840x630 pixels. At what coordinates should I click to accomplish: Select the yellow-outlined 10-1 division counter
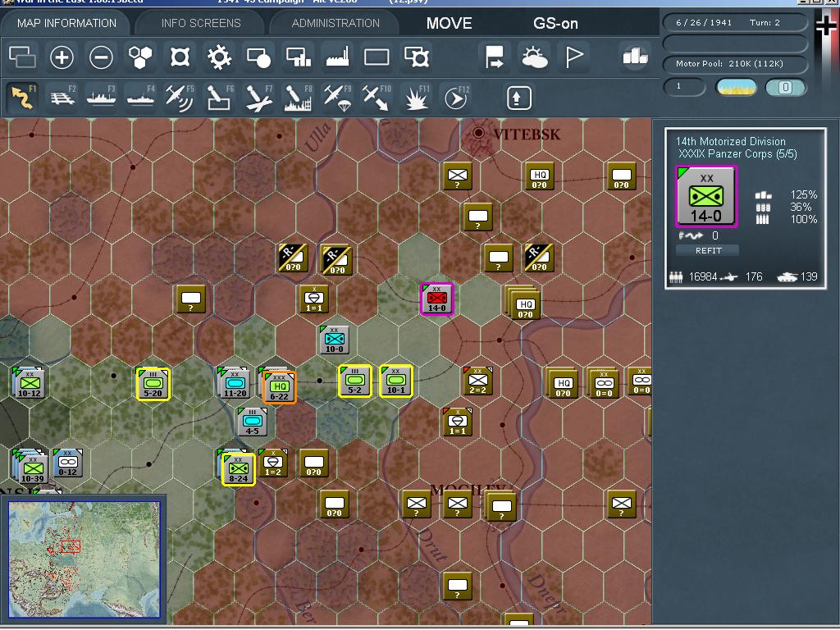(396, 381)
